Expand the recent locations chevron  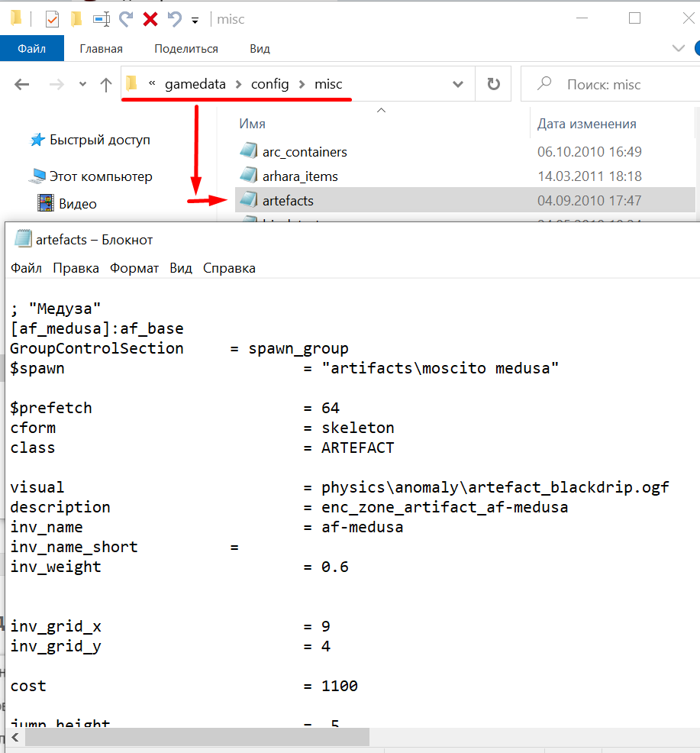82,86
